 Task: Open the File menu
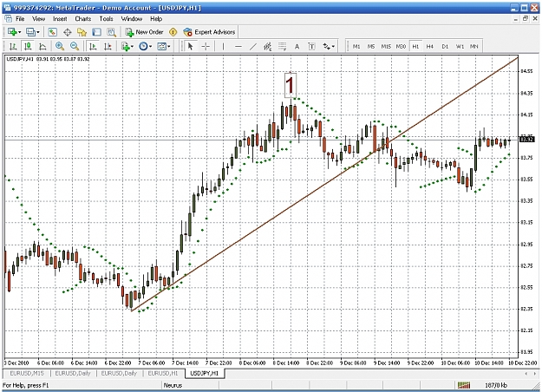[x=20, y=19]
